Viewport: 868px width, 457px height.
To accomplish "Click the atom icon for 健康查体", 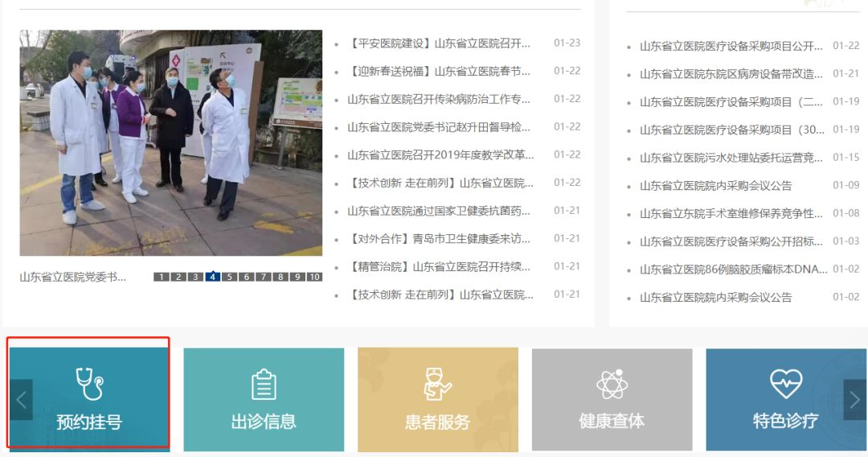I will click(x=612, y=385).
